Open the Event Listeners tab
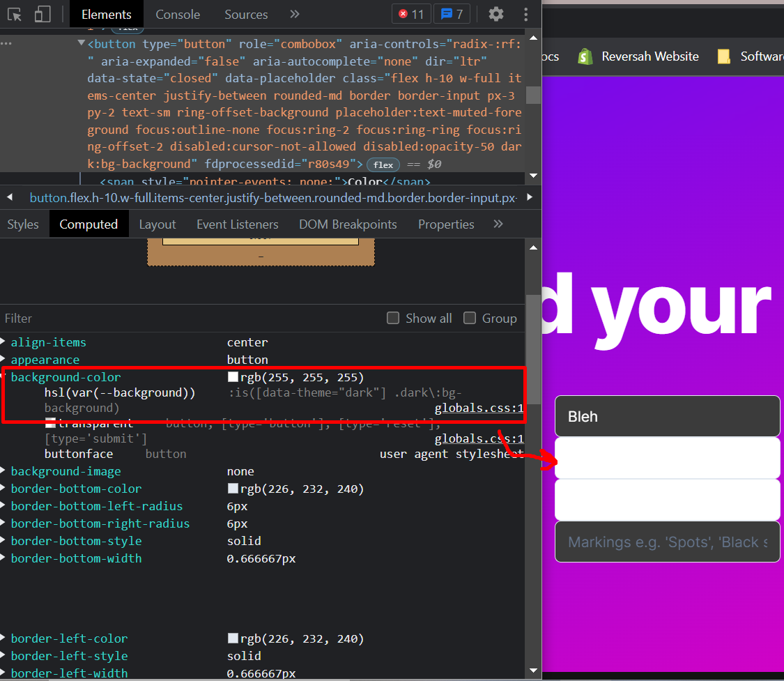This screenshot has height=681, width=784. point(237,224)
